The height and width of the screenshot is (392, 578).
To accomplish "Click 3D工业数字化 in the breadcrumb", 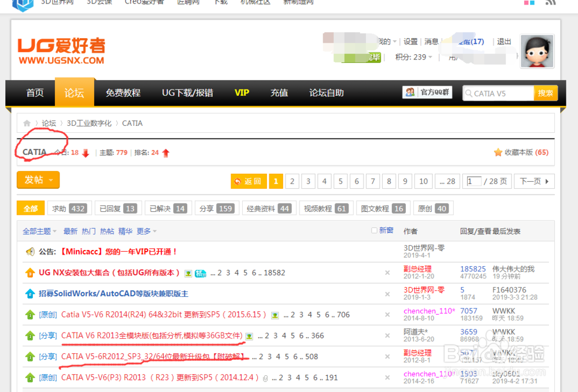I will [x=89, y=124].
